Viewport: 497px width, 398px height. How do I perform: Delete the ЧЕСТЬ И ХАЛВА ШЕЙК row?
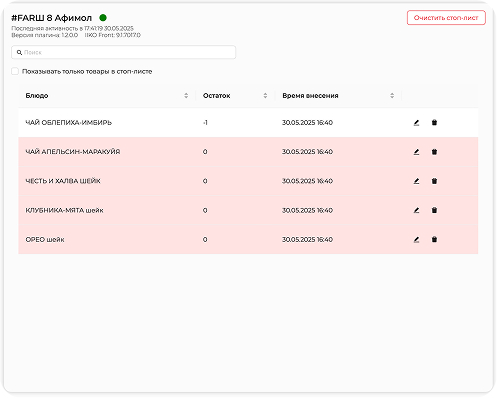point(434,181)
